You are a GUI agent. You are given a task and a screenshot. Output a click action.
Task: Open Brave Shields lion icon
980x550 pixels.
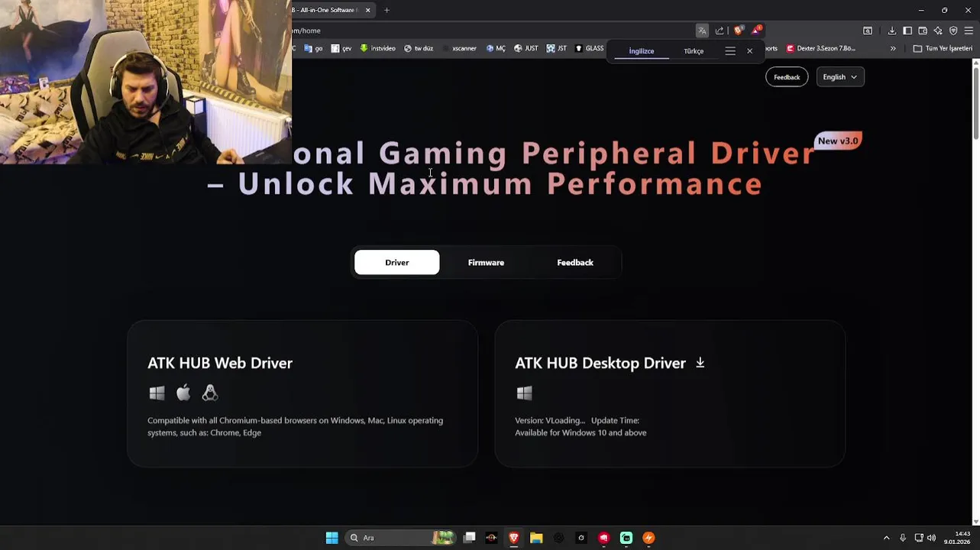738,31
